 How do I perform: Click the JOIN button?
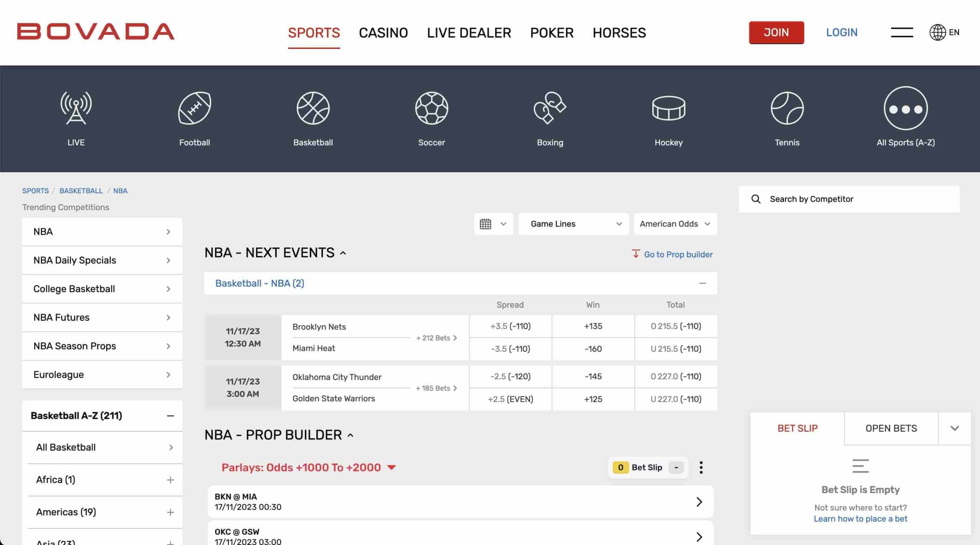click(x=776, y=33)
